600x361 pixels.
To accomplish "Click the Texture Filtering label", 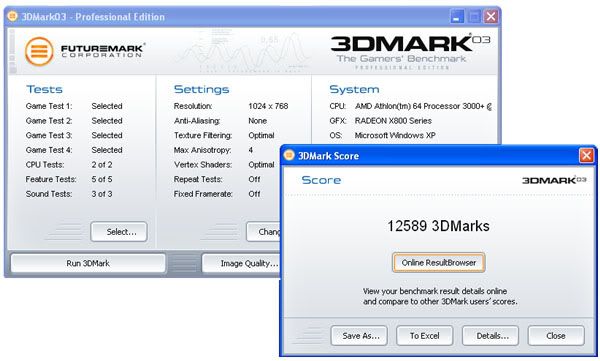I will (203, 135).
